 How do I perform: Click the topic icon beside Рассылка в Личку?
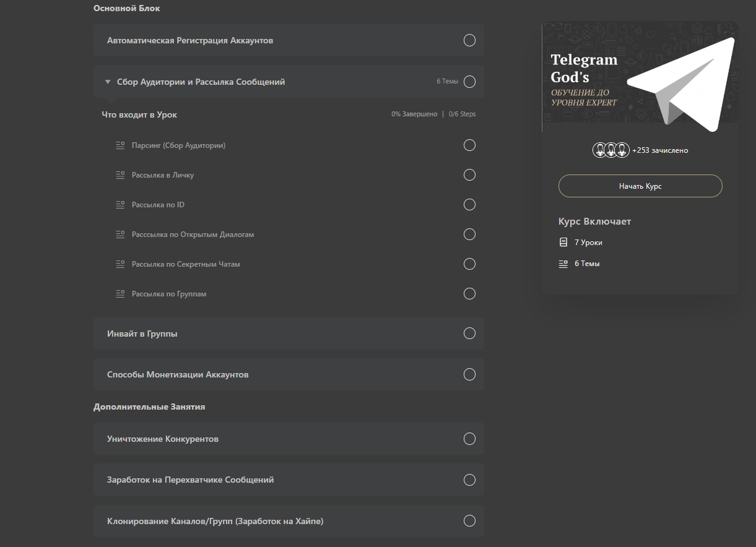tap(120, 175)
